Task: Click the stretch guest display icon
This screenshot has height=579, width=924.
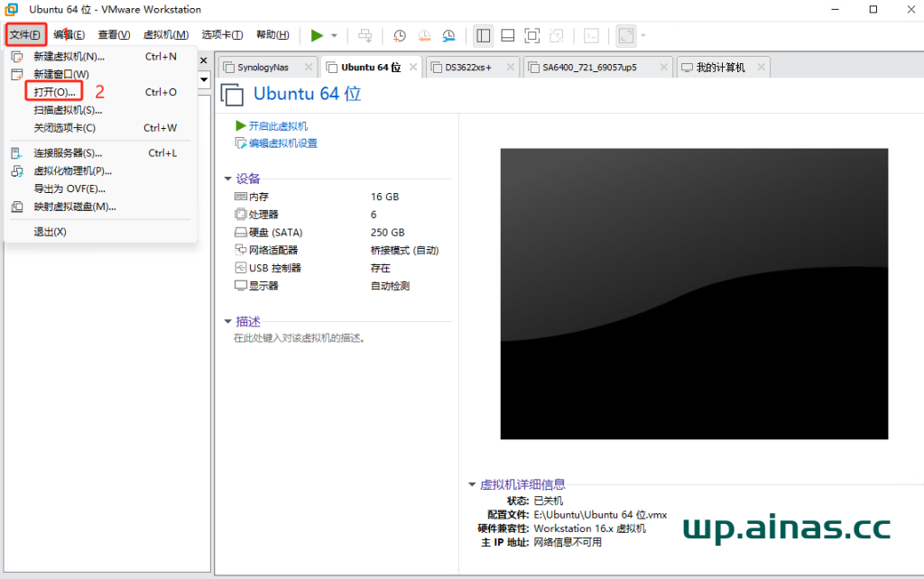Action: (x=626, y=35)
